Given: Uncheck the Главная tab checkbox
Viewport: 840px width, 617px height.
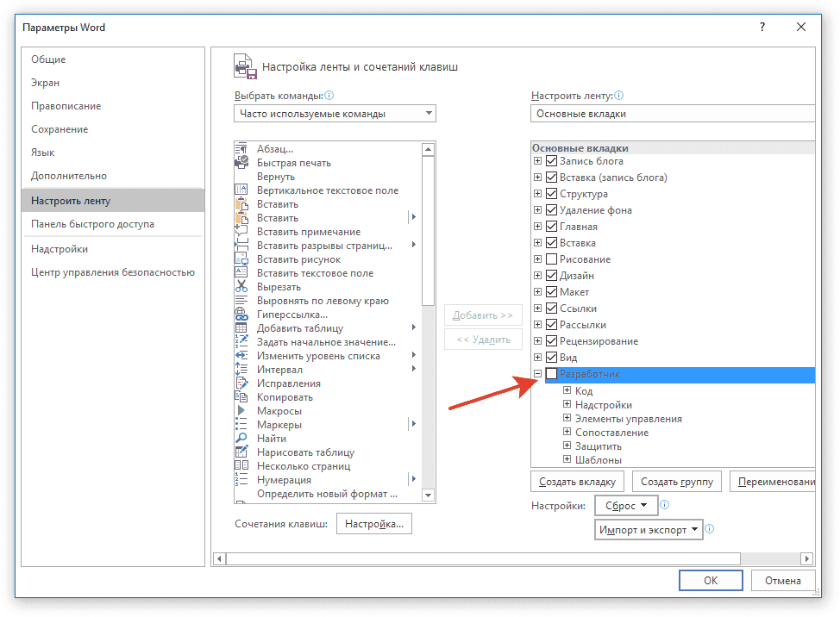Looking at the screenshot, I should pos(551,227).
